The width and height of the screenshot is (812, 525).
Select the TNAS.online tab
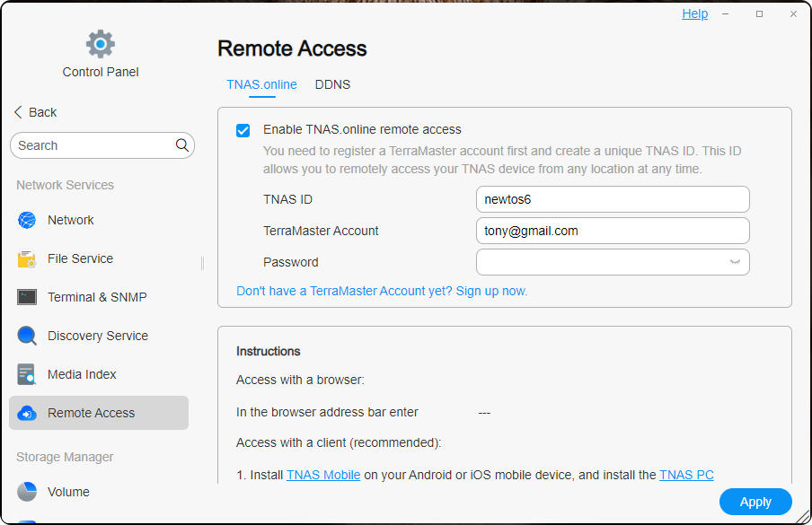260,84
